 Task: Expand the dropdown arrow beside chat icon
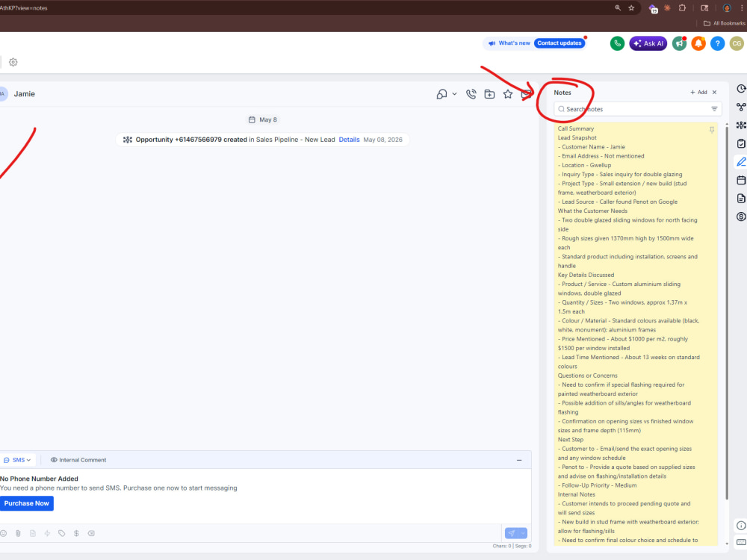point(454,94)
